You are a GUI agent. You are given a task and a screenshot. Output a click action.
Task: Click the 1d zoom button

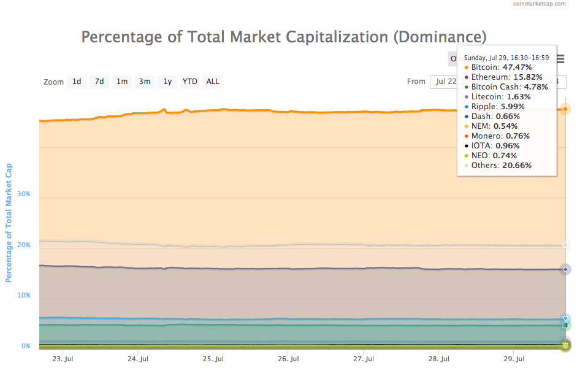[x=76, y=82]
